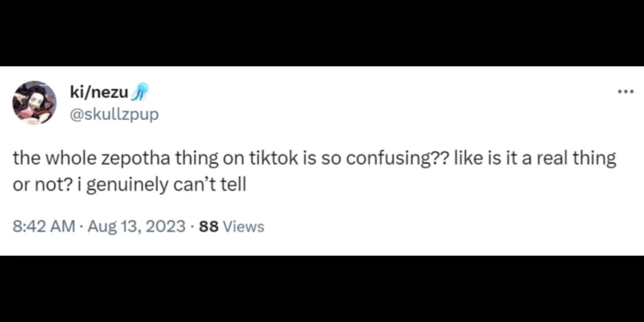The image size is (644, 322).
Task: Click the ellipsis icon to report tweet
Action: (x=626, y=91)
